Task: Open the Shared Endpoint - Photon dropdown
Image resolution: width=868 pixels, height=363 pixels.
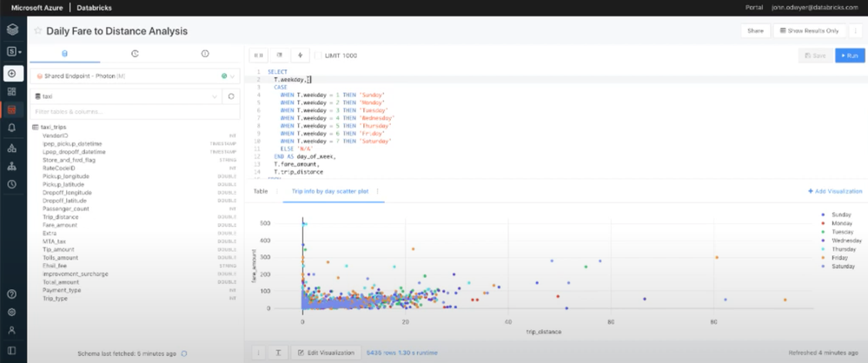Action: click(135, 76)
